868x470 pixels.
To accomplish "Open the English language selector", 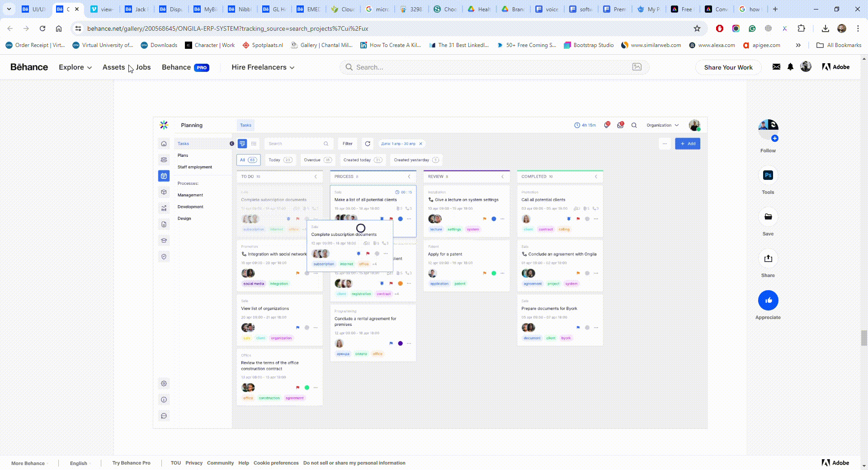I will [80, 463].
